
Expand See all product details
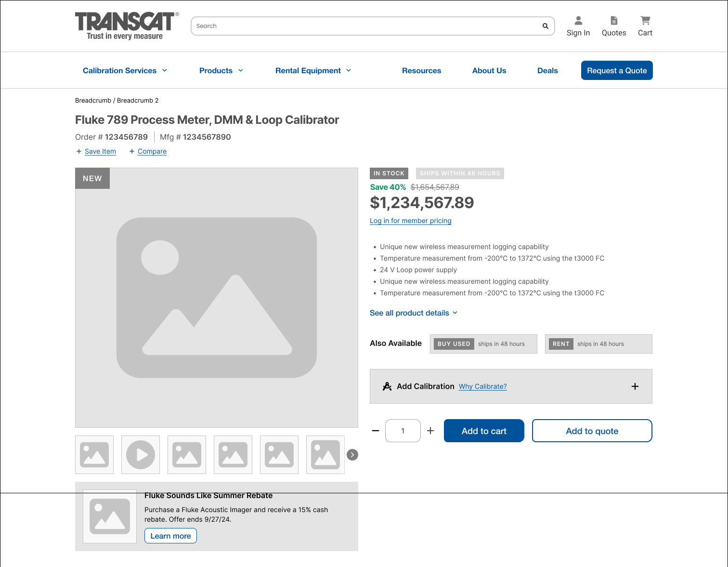413,313
